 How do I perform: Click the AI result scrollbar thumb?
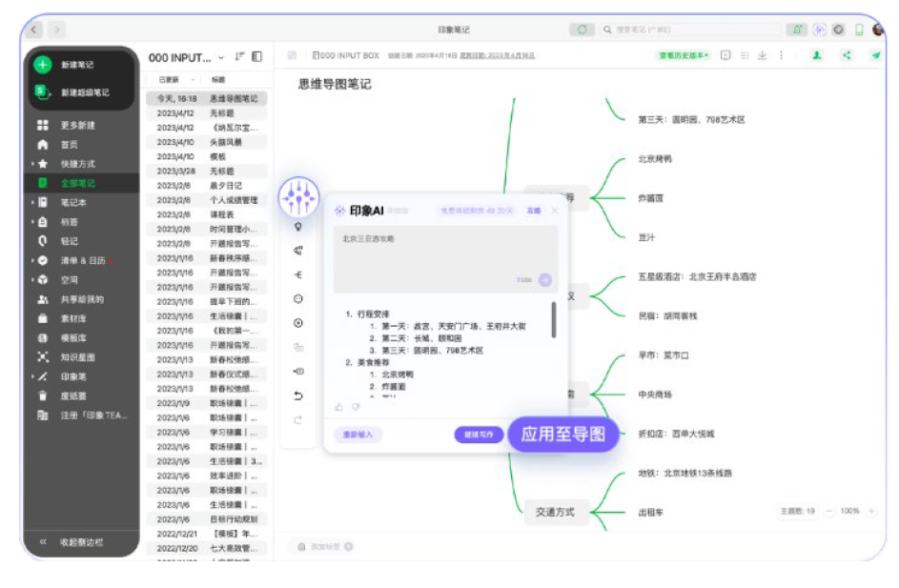554,320
